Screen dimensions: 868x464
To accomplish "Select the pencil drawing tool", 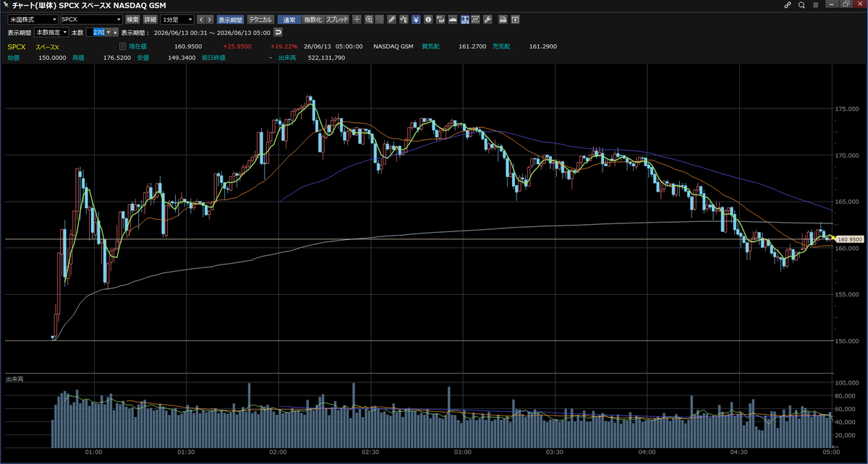I will tap(391, 20).
